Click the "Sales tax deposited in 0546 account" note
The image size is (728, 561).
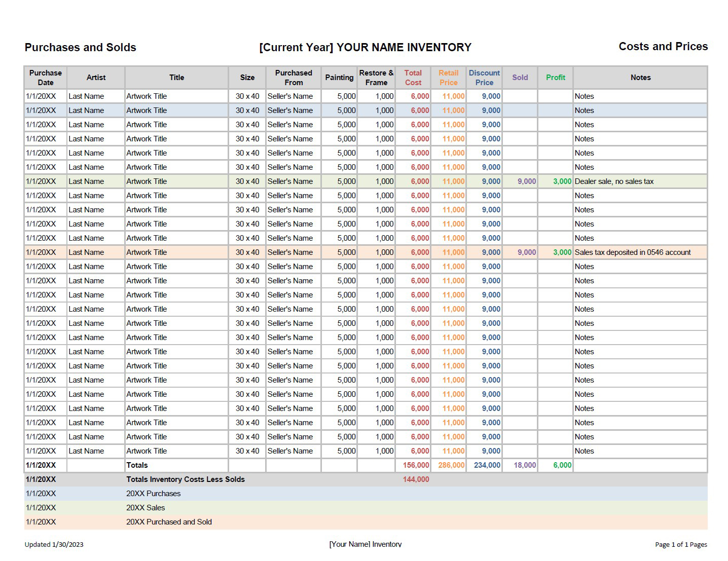[x=633, y=252]
